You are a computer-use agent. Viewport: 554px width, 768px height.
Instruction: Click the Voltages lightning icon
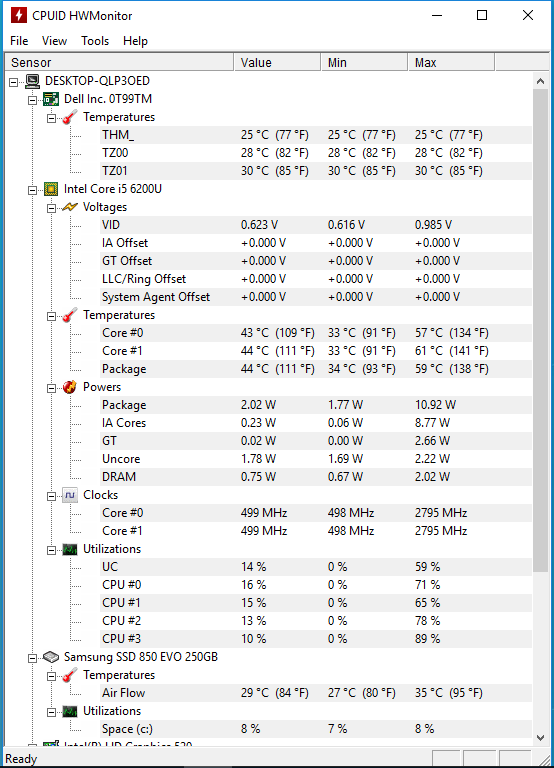pyautogui.click(x=70, y=207)
